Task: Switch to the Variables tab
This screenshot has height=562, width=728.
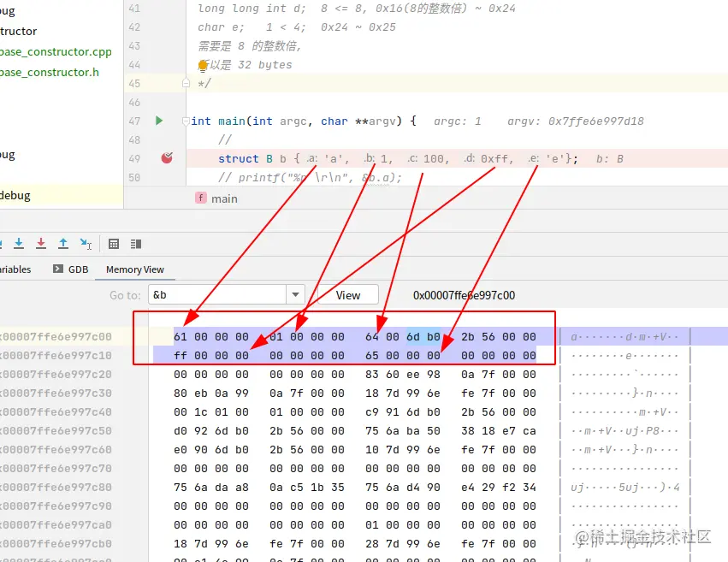Action: [14, 269]
